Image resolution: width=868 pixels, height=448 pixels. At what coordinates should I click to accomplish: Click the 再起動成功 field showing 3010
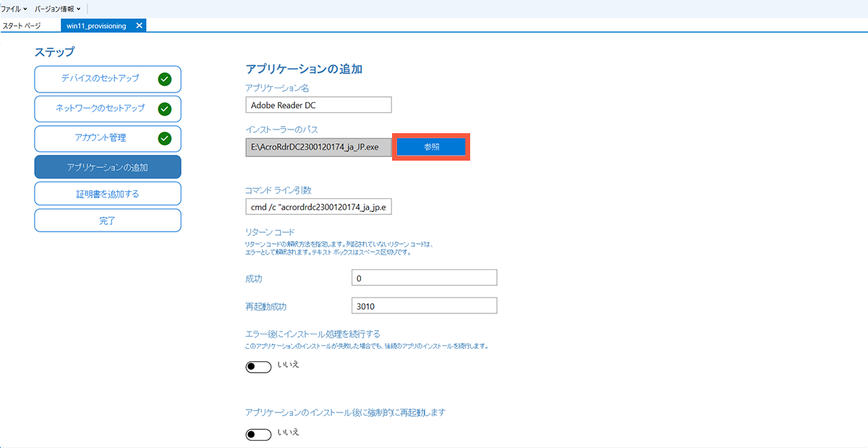click(x=424, y=305)
